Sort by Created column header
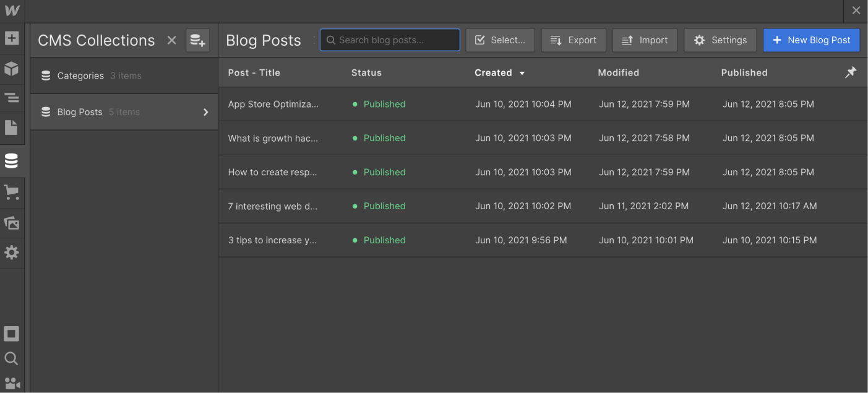The width and height of the screenshot is (868, 393). (x=493, y=72)
